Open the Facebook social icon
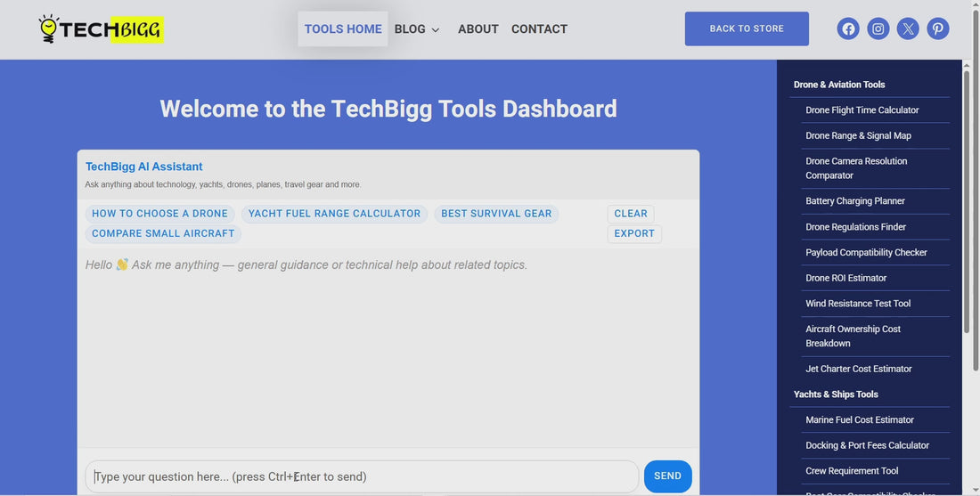This screenshot has height=496, width=980. click(848, 28)
